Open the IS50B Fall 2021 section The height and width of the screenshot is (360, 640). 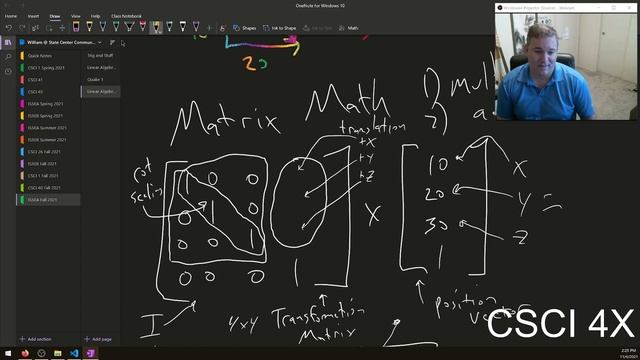point(48,164)
